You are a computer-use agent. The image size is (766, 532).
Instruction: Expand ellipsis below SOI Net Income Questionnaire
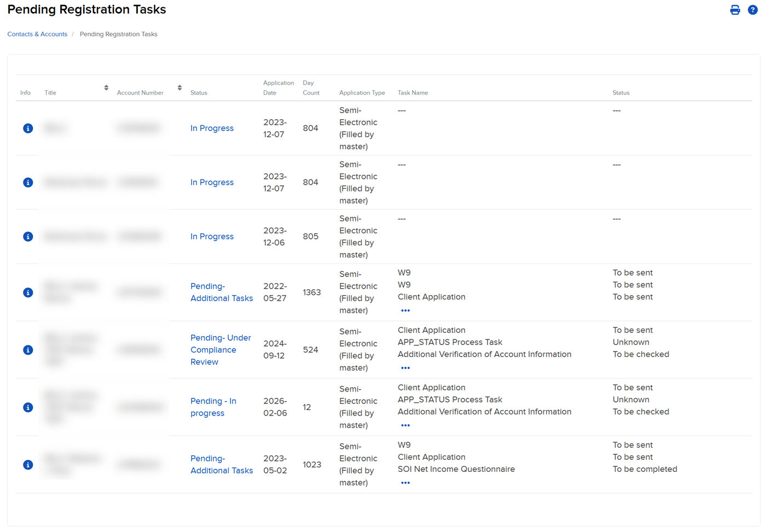[405, 482]
